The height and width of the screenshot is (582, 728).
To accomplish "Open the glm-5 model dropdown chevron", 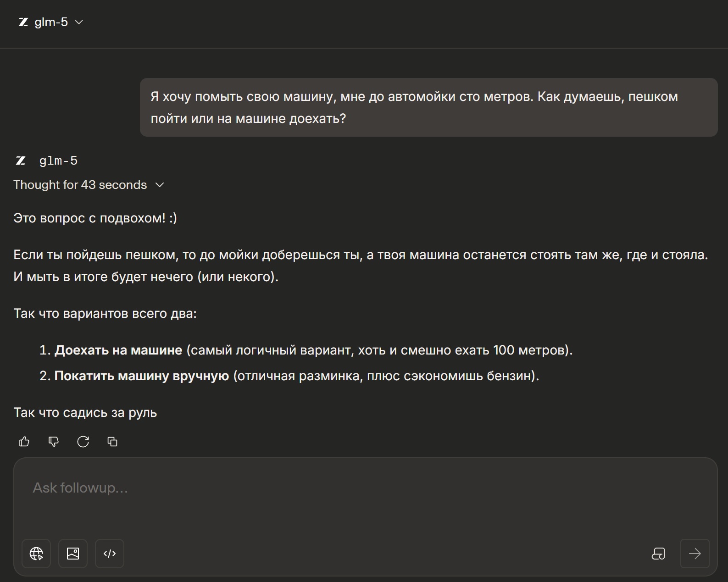I will click(x=79, y=22).
